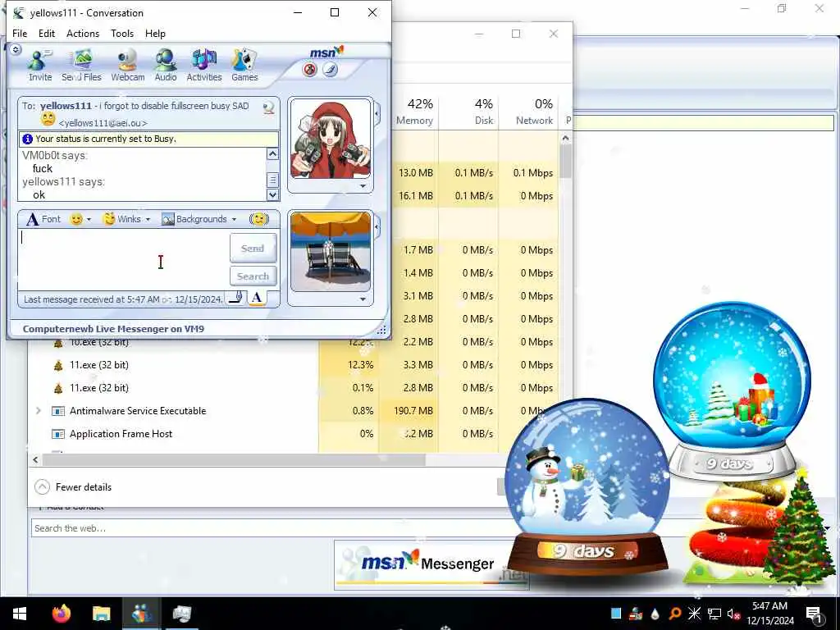Screen dimensions: 840x630
Task: Click the webcam icon beside contact name
Action: (269, 107)
